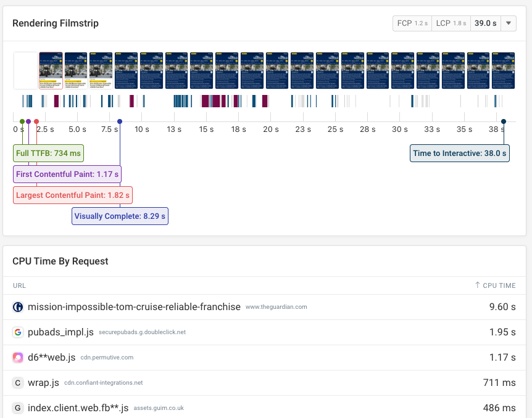
Task: Select the dark Time to Interactive marker dot
Action: (x=503, y=121)
